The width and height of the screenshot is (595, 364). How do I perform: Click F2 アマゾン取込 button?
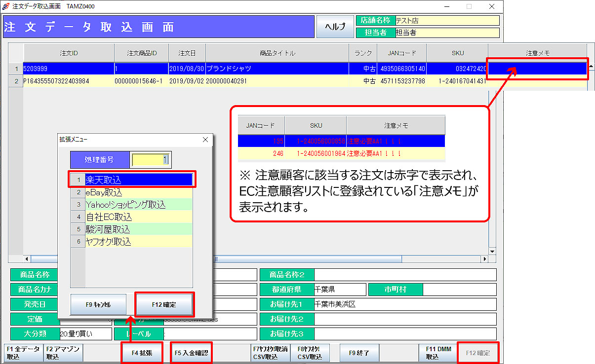(63, 353)
